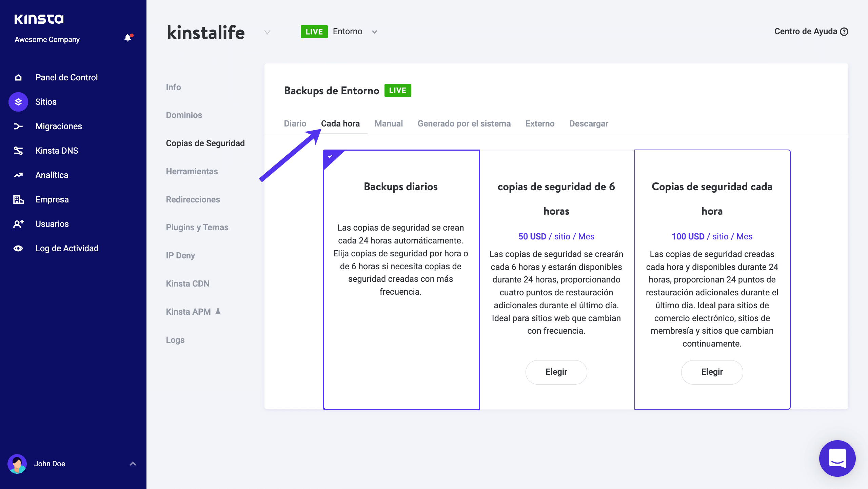This screenshot has width=868, height=489.
Task: Open the Descargar tab
Action: click(x=589, y=123)
